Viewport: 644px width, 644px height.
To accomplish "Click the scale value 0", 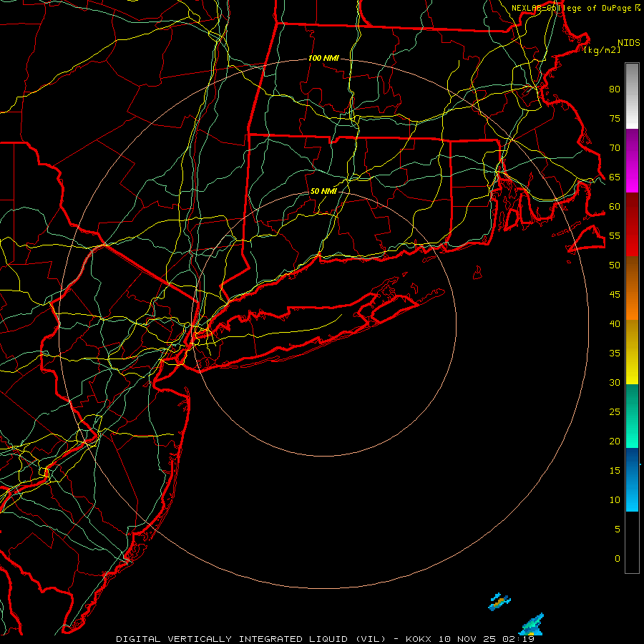I will (618, 559).
